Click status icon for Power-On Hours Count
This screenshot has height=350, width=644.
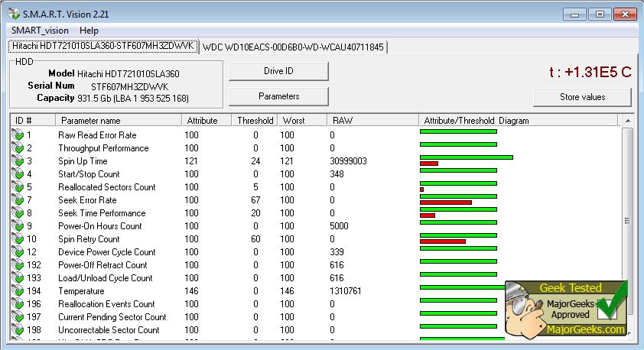[x=18, y=226]
